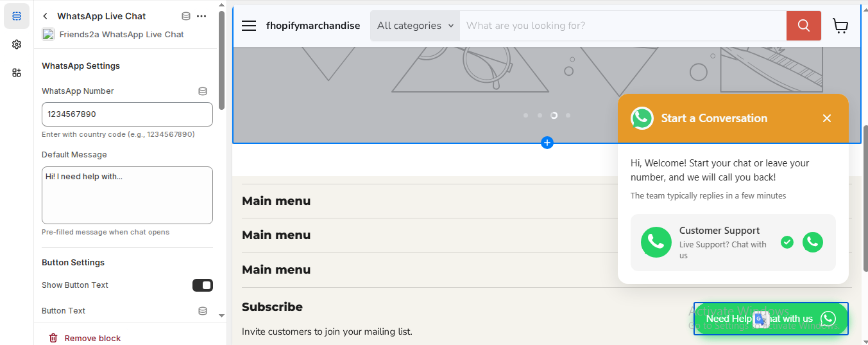
Task: Open the Sections panel icon in left rail
Action: (17, 16)
